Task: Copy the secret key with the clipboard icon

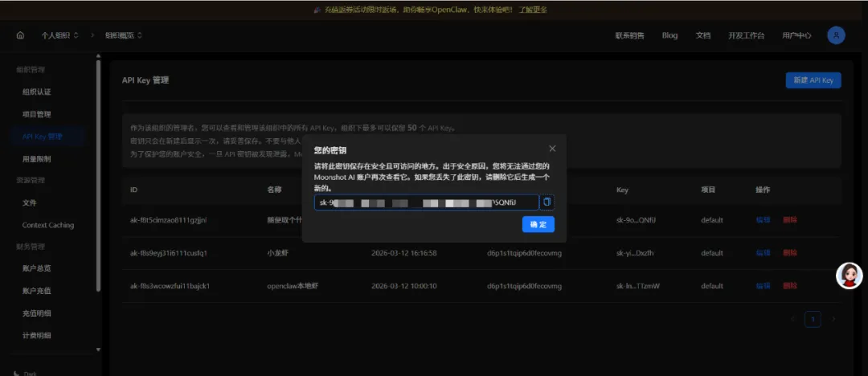Action: click(547, 202)
